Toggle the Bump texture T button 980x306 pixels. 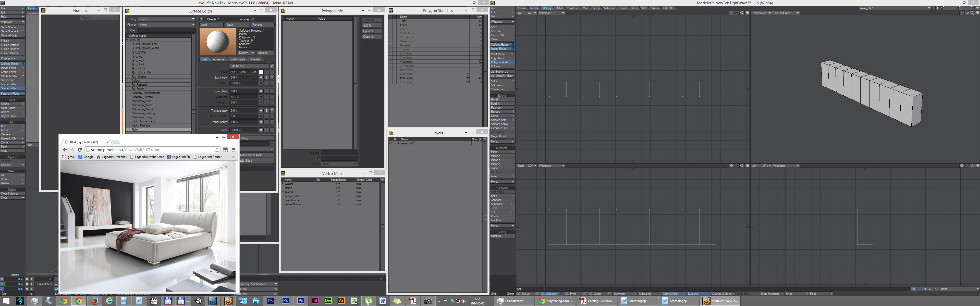pyautogui.click(x=272, y=130)
